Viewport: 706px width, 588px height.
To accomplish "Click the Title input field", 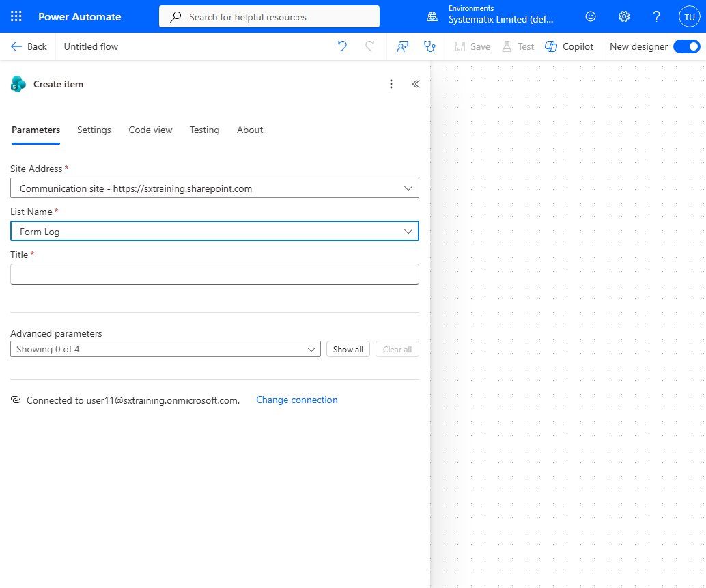I will click(214, 274).
